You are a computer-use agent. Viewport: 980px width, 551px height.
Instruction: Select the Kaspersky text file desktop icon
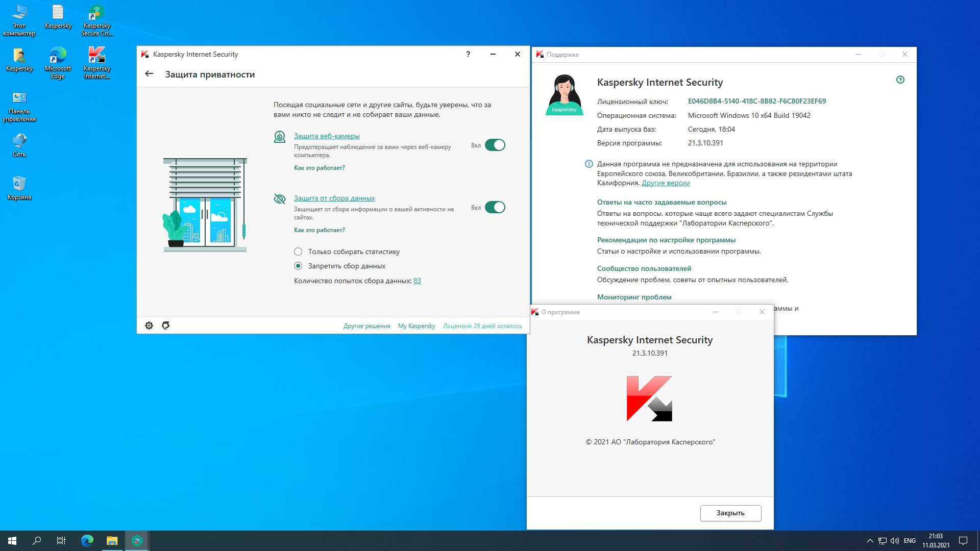[58, 17]
